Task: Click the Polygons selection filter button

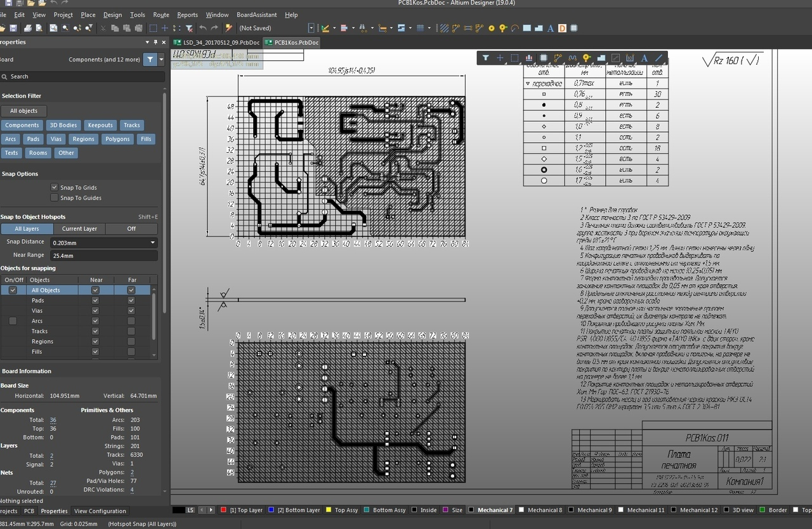Action: pyautogui.click(x=117, y=139)
